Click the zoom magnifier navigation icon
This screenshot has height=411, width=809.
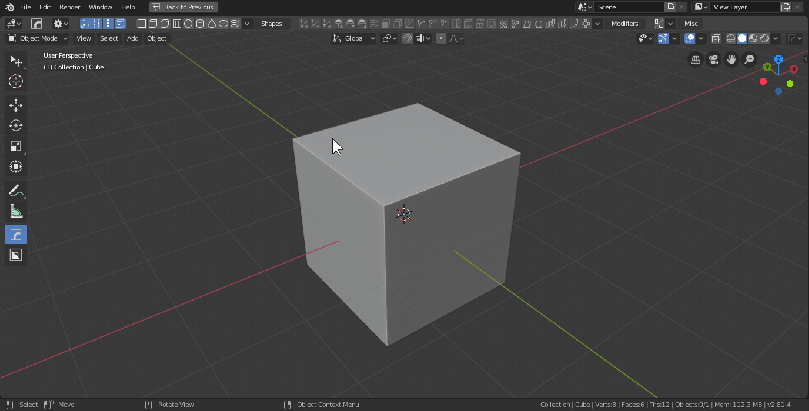pyautogui.click(x=750, y=60)
